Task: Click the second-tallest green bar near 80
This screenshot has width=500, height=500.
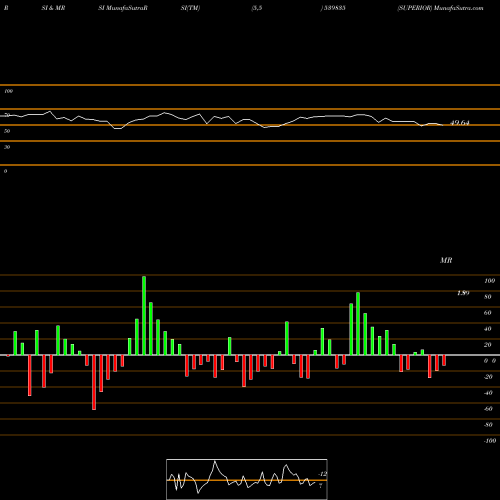Action: point(358,324)
